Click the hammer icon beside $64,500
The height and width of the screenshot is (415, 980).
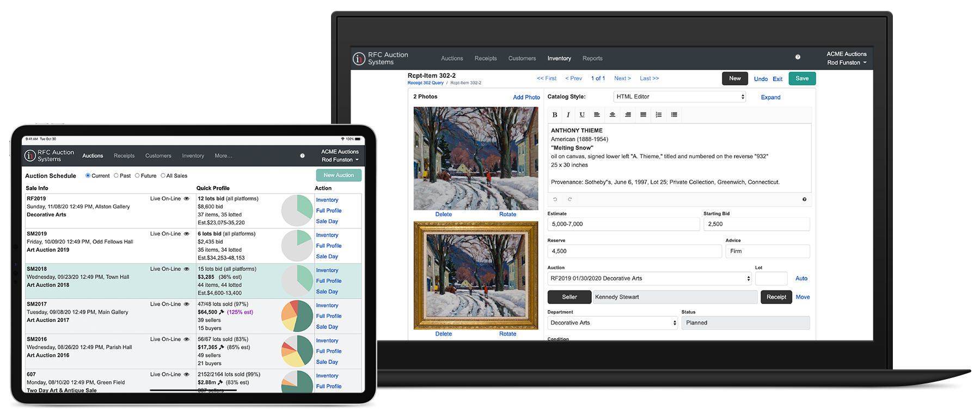pos(222,312)
